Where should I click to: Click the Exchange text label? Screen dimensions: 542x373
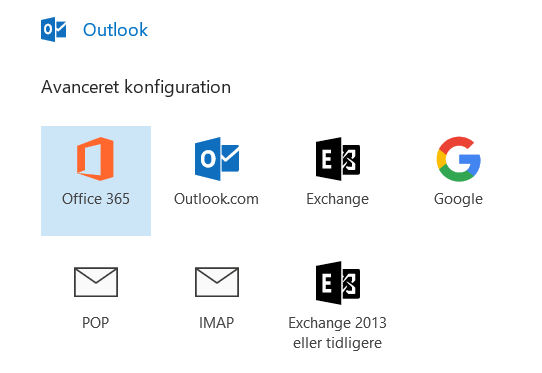pyautogui.click(x=338, y=199)
